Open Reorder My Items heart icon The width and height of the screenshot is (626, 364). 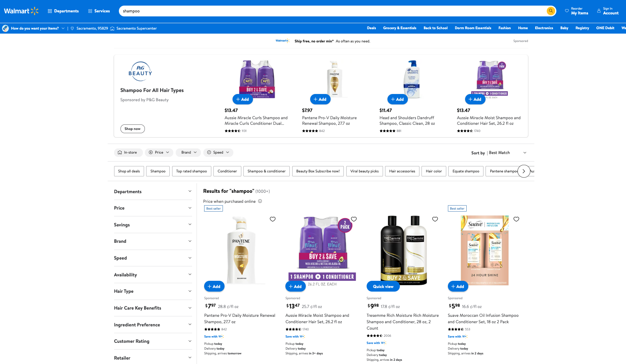pyautogui.click(x=567, y=11)
